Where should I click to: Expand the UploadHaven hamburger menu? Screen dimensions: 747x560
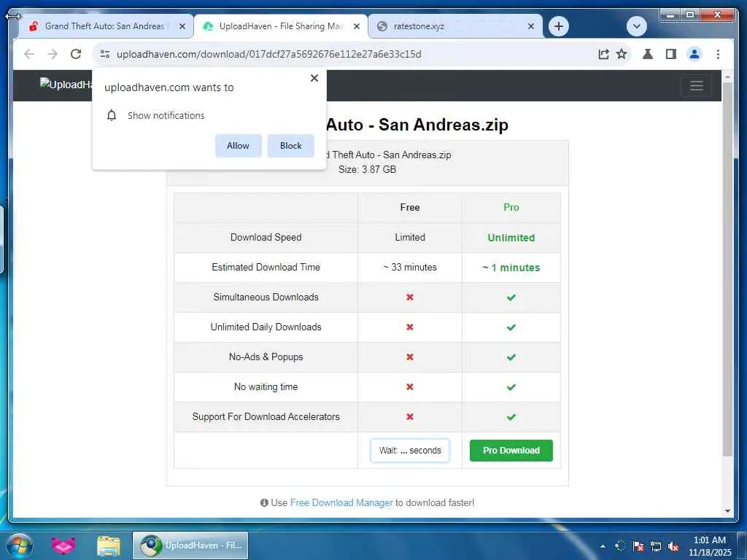(x=697, y=86)
